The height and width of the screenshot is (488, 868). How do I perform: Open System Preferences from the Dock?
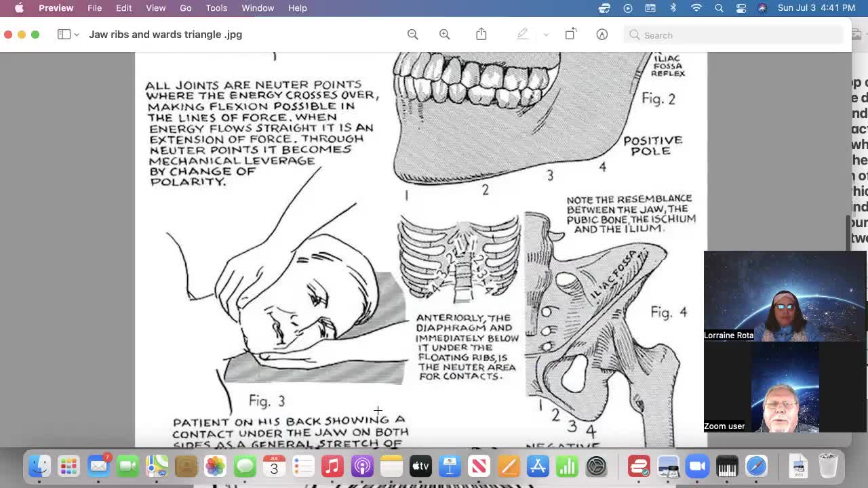pos(596,466)
